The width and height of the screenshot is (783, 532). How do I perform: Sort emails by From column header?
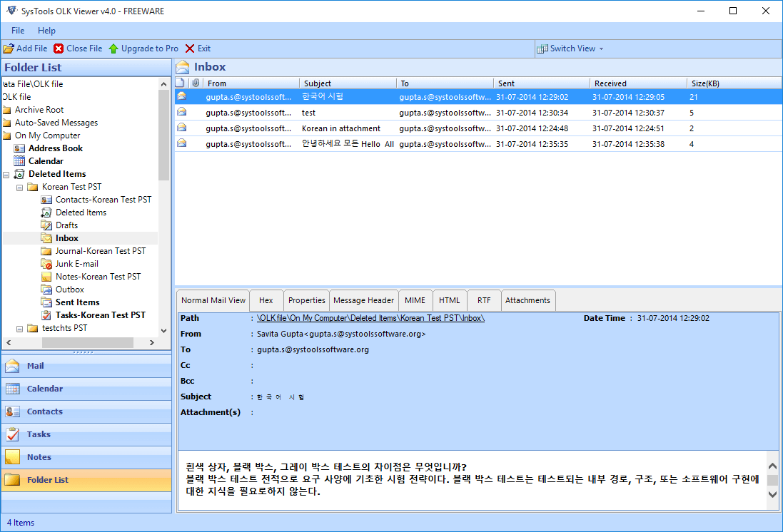click(251, 83)
